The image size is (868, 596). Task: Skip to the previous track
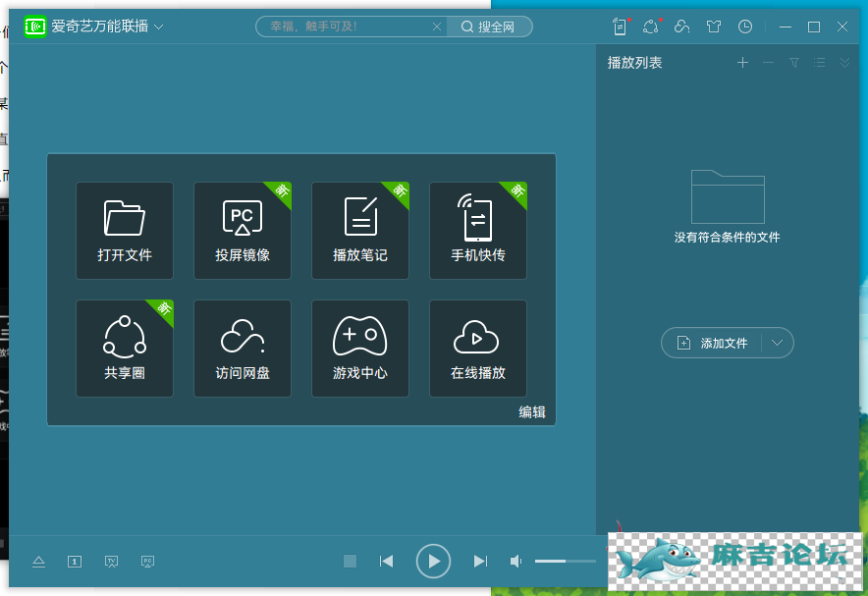tap(387, 561)
